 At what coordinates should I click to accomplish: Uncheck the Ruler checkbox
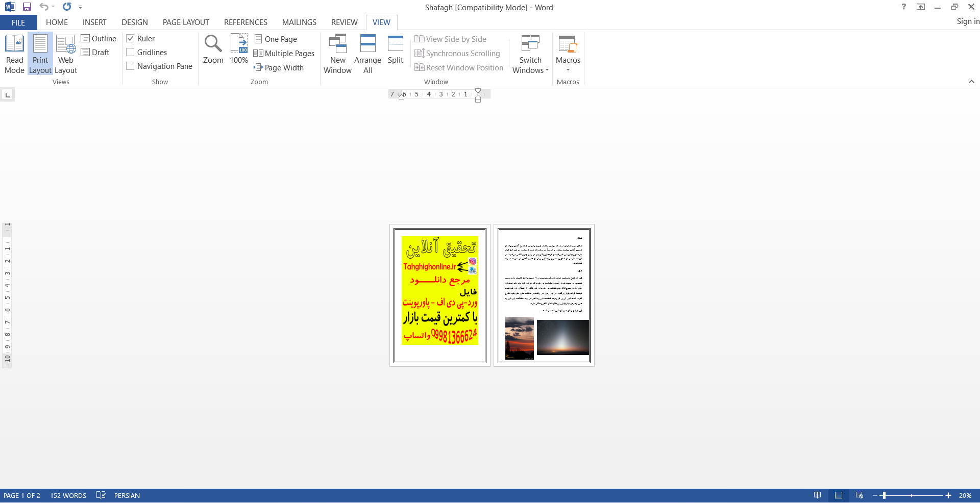tap(130, 39)
